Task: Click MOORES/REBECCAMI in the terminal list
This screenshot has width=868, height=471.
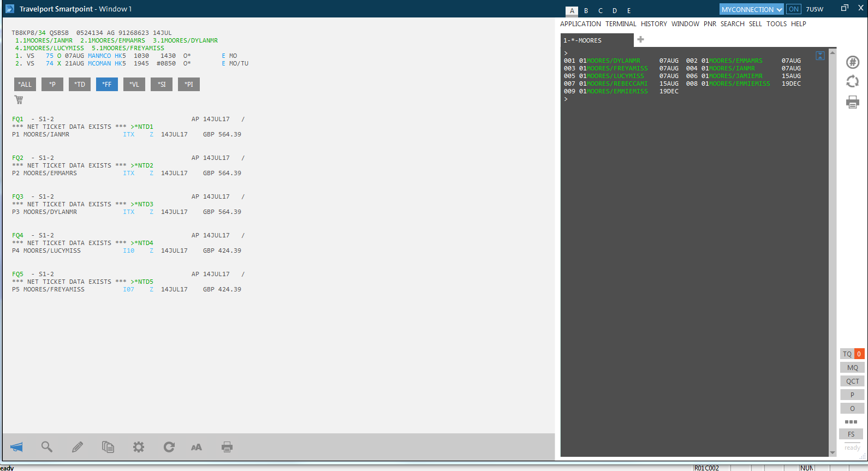Action: 617,84
